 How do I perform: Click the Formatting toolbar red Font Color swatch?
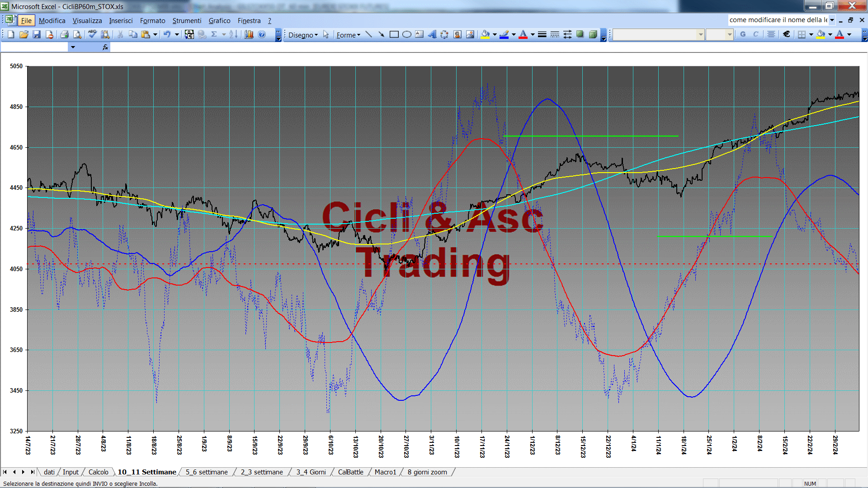pyautogui.click(x=840, y=34)
